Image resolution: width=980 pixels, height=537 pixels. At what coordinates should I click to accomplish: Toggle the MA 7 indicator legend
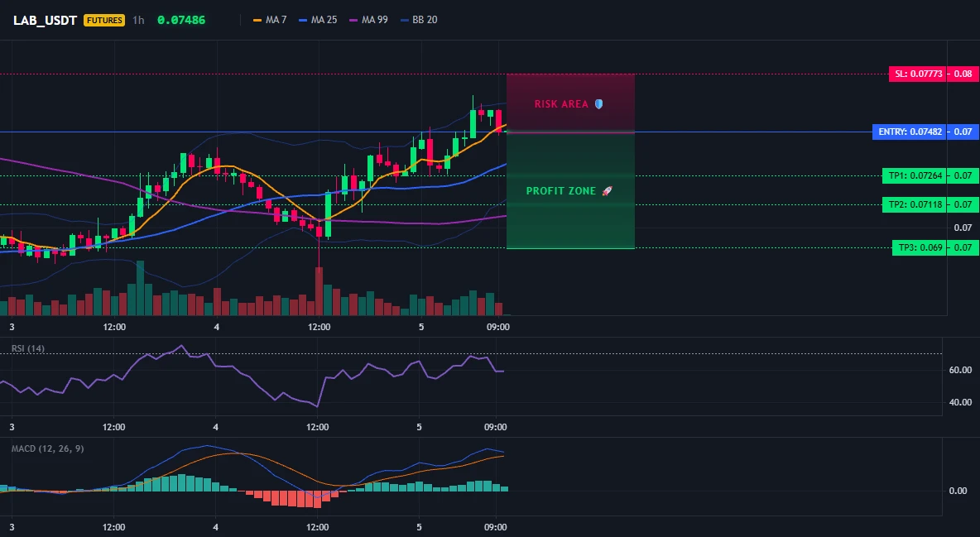click(269, 20)
